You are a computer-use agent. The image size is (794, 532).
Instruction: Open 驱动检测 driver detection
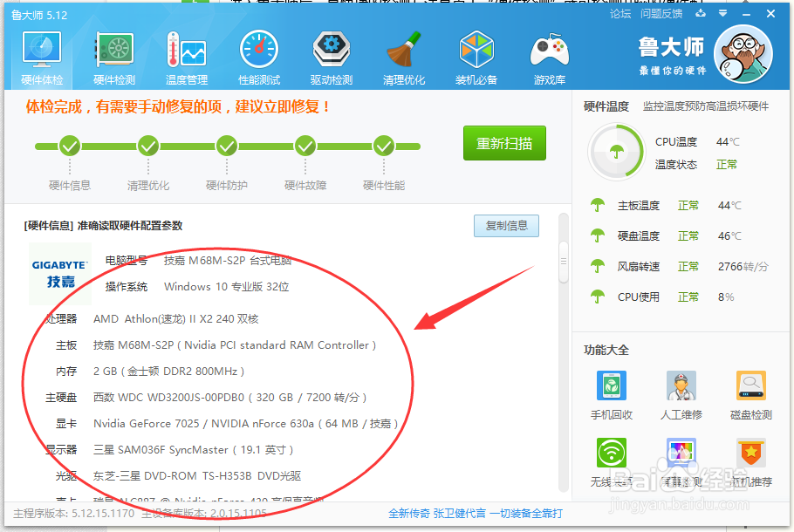coord(332,58)
